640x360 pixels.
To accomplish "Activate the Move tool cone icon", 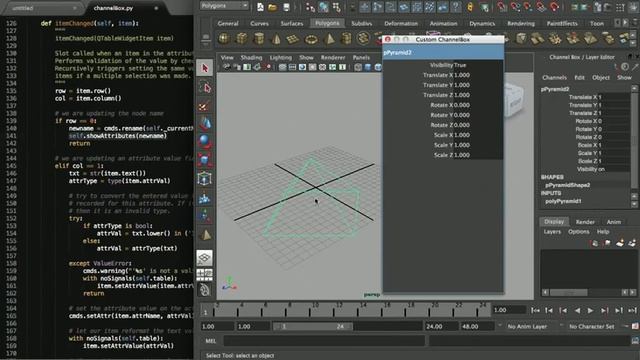I will point(205,123).
